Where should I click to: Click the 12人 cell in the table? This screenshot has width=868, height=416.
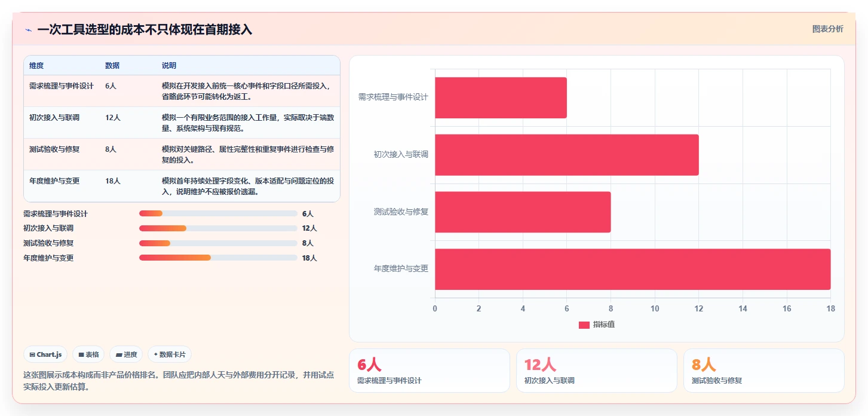point(113,118)
